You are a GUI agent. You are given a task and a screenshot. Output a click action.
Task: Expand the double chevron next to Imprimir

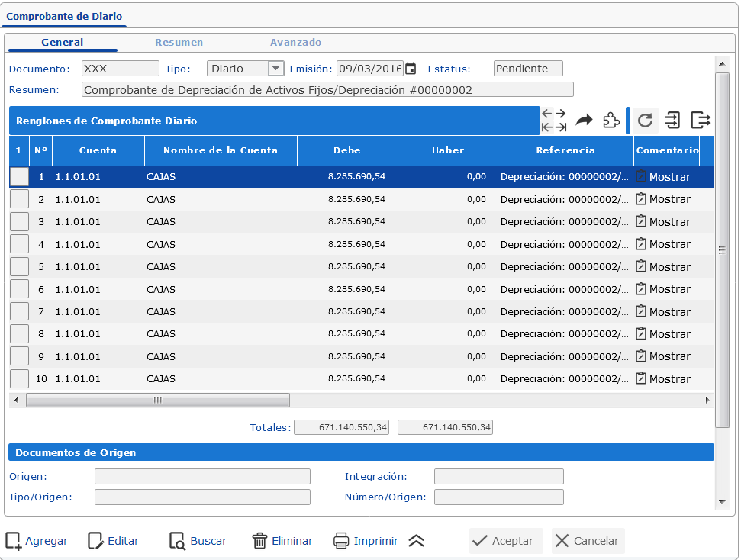click(416, 541)
